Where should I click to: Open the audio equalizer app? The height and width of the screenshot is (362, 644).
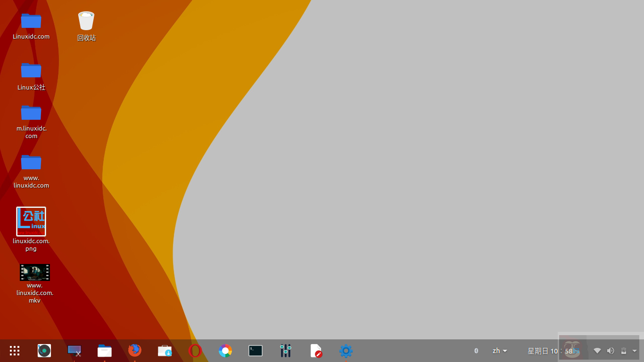click(x=285, y=351)
